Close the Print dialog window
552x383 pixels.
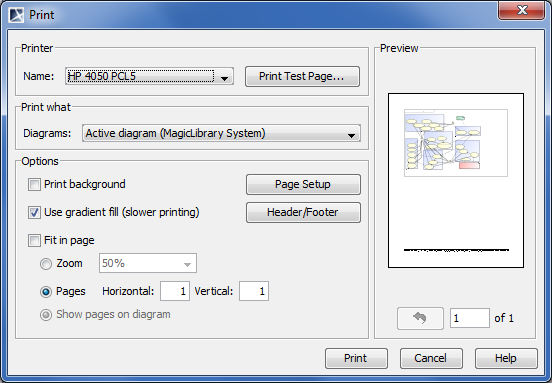click(x=522, y=10)
